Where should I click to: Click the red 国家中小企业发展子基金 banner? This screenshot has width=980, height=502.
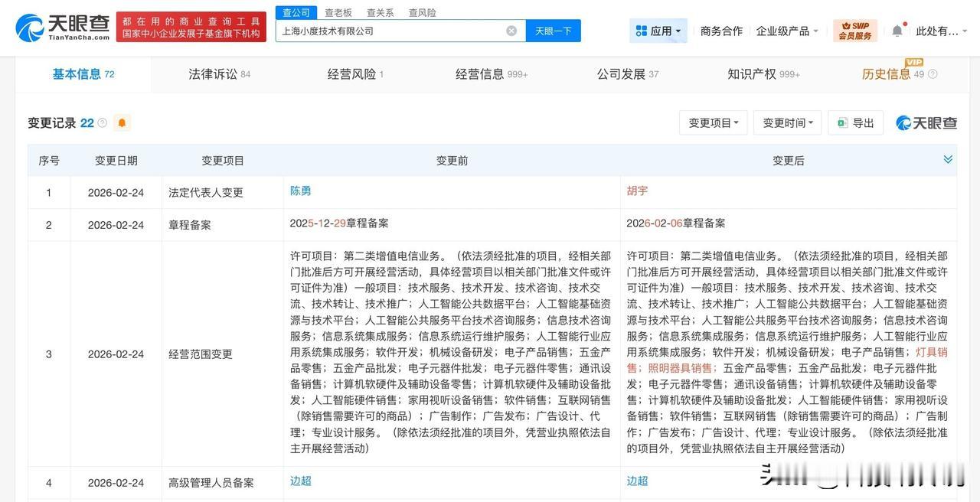(191, 28)
